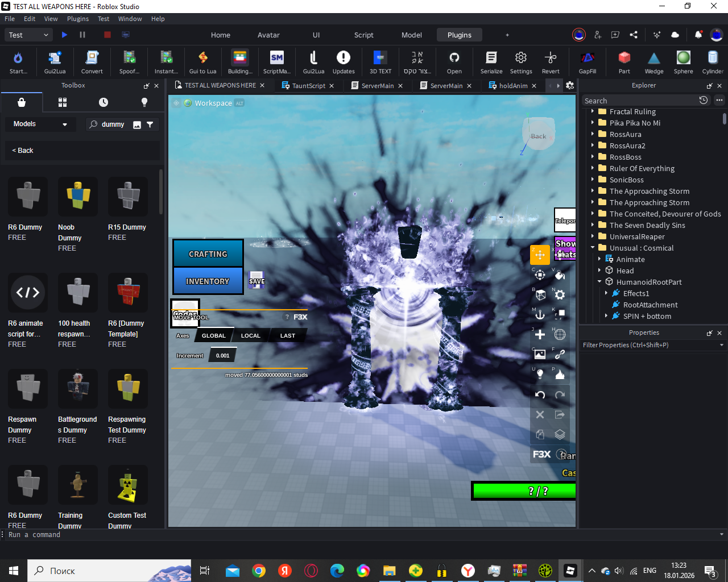This screenshot has height=582, width=728.
Task: Click the green health bar
Action: click(524, 491)
